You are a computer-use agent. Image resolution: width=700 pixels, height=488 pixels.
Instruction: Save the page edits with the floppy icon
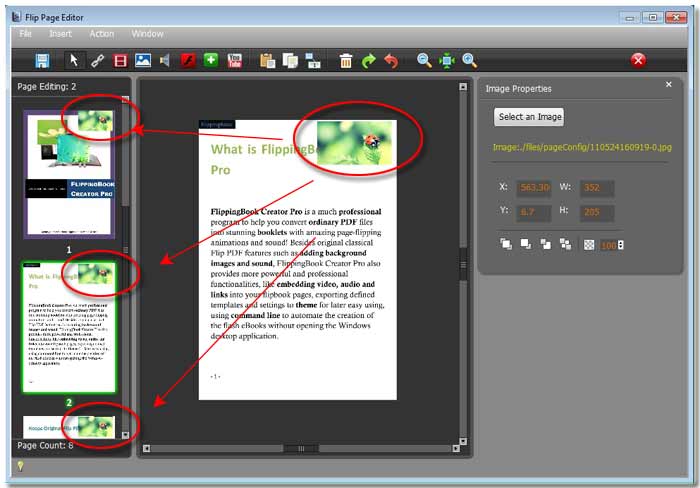(x=42, y=60)
